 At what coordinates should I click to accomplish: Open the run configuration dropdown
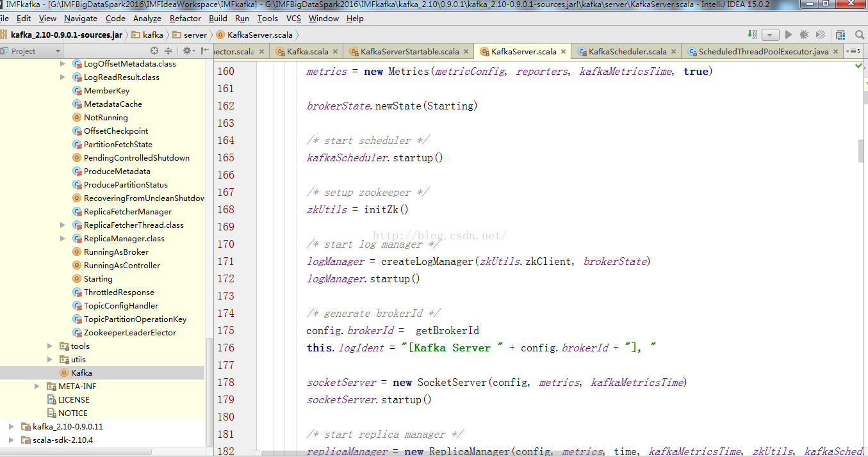(771, 35)
